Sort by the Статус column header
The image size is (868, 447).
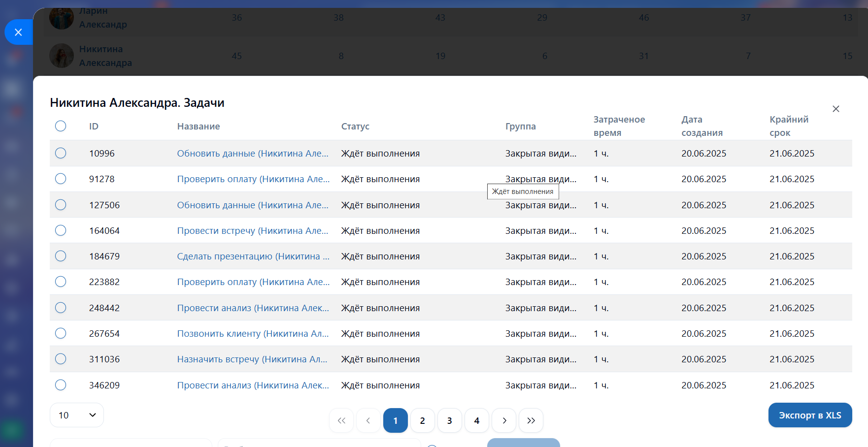pos(355,127)
